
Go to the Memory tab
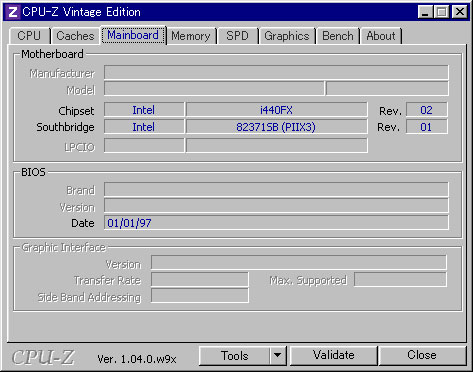(x=191, y=36)
